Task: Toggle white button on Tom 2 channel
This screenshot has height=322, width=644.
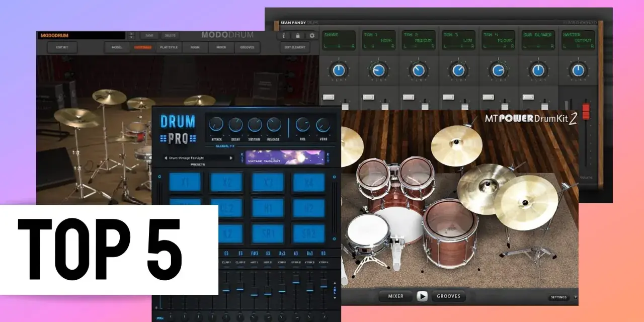Action: [x=409, y=96]
